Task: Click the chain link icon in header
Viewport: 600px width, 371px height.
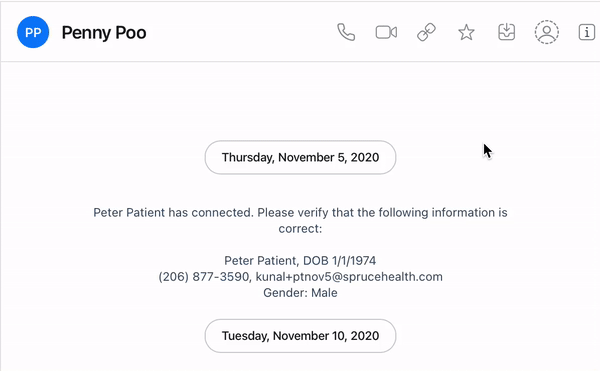Action: coord(426,32)
